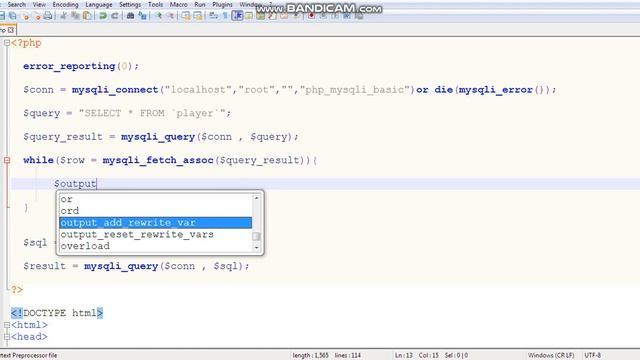Click the 'Col : 15' status bar entry
Screen dimensions: 640x360
tap(428, 356)
